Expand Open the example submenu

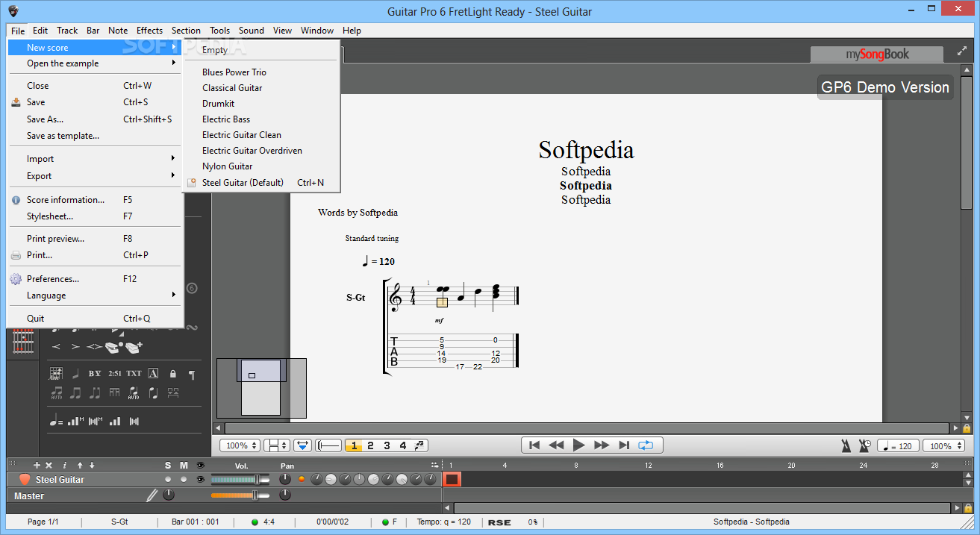click(x=94, y=63)
